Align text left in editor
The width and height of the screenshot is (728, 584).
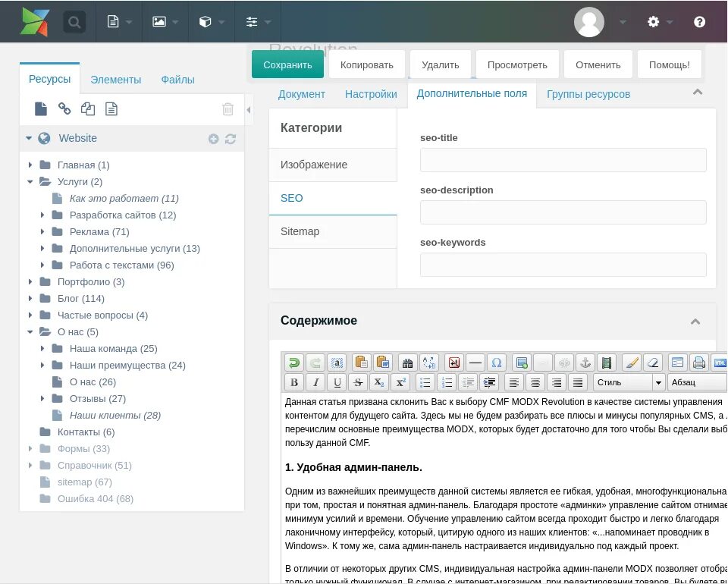click(x=513, y=382)
